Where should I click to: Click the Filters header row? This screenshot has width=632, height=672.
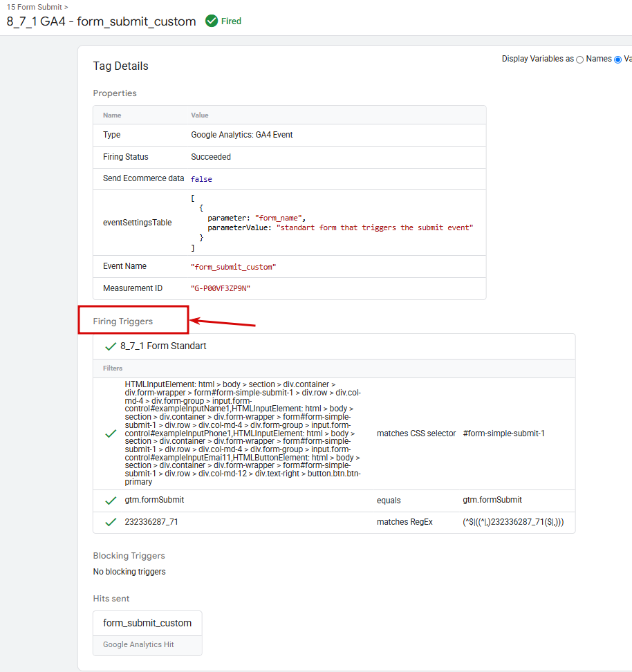click(334, 368)
